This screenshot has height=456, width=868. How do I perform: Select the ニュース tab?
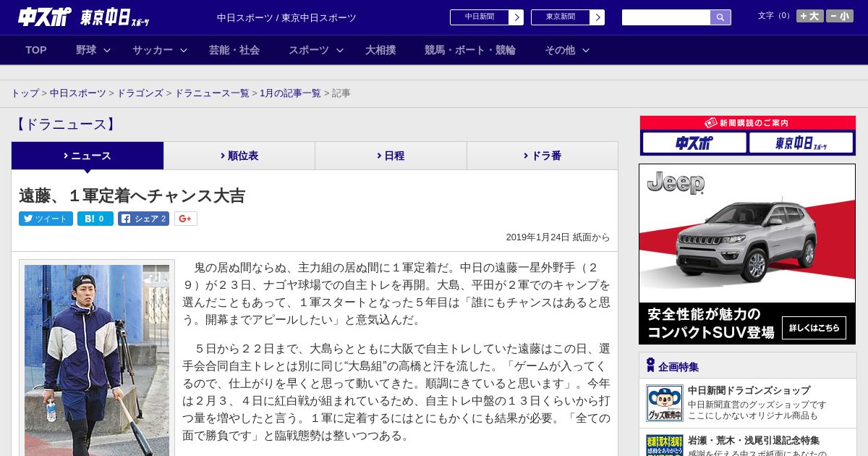(88, 156)
